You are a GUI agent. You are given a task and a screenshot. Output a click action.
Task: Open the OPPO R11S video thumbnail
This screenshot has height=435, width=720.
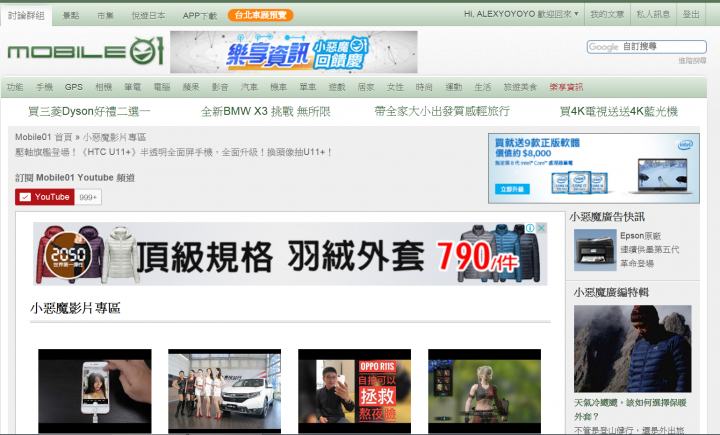354,391
